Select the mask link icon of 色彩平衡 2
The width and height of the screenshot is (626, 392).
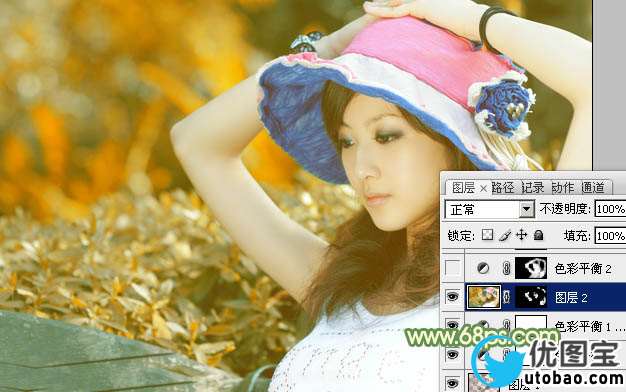pyautogui.click(x=506, y=268)
